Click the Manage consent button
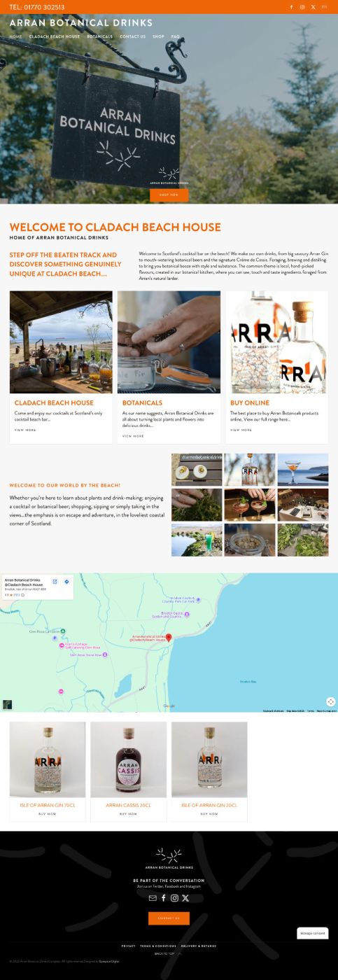Image resolution: width=338 pixels, height=980 pixels. click(313, 933)
